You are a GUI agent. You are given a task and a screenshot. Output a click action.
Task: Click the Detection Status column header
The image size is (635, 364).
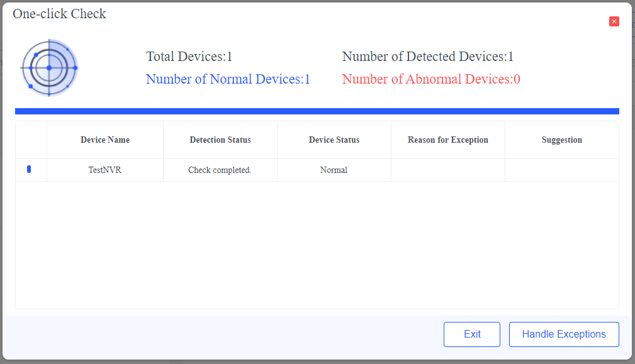(x=220, y=140)
